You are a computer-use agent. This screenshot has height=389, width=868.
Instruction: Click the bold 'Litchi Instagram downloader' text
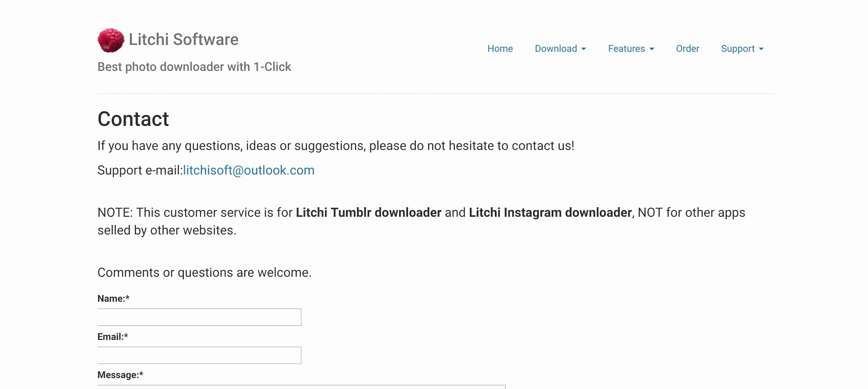coord(550,213)
